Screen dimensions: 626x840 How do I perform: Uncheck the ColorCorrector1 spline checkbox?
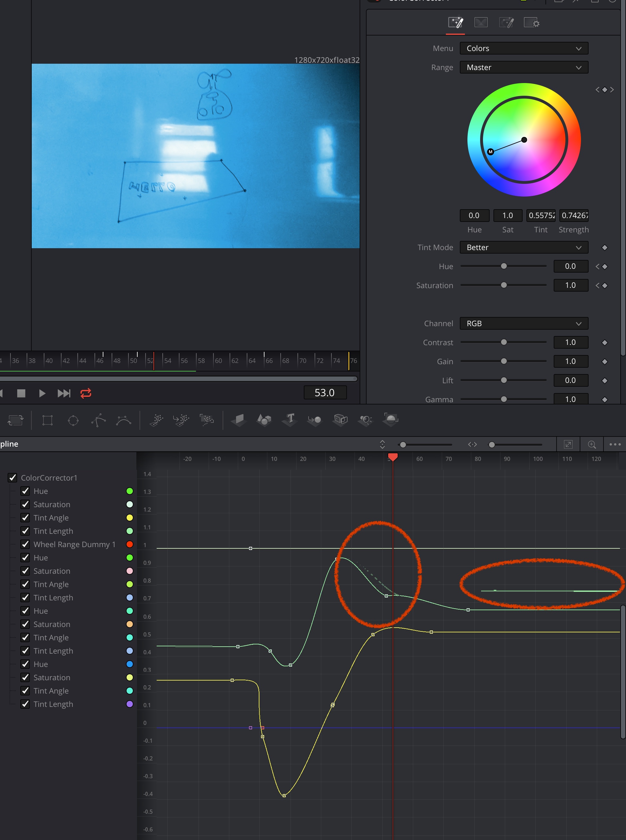click(x=12, y=478)
